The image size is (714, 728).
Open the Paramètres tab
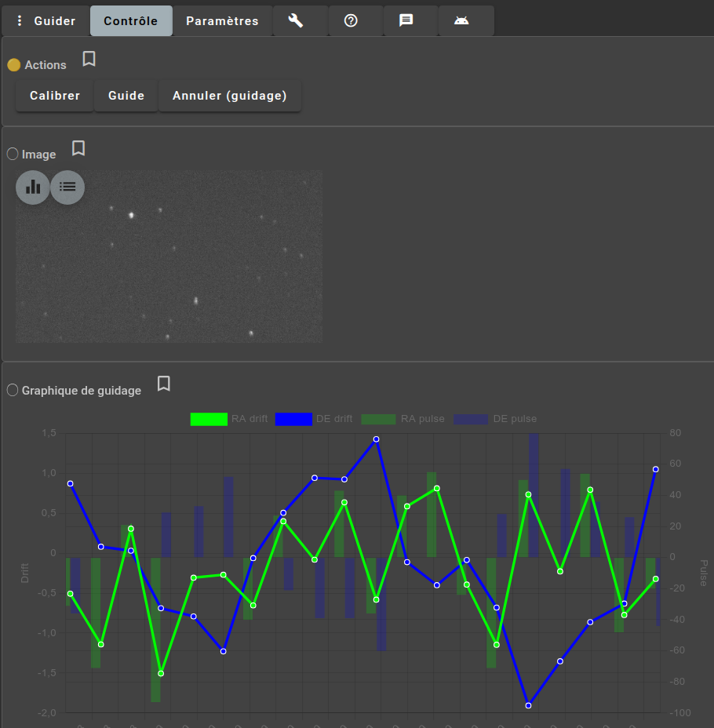tap(222, 21)
